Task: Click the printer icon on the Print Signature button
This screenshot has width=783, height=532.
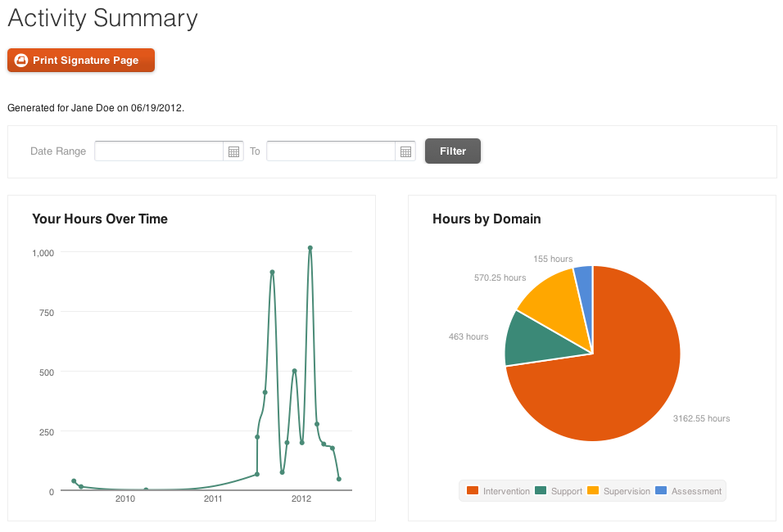Action: click(x=20, y=60)
